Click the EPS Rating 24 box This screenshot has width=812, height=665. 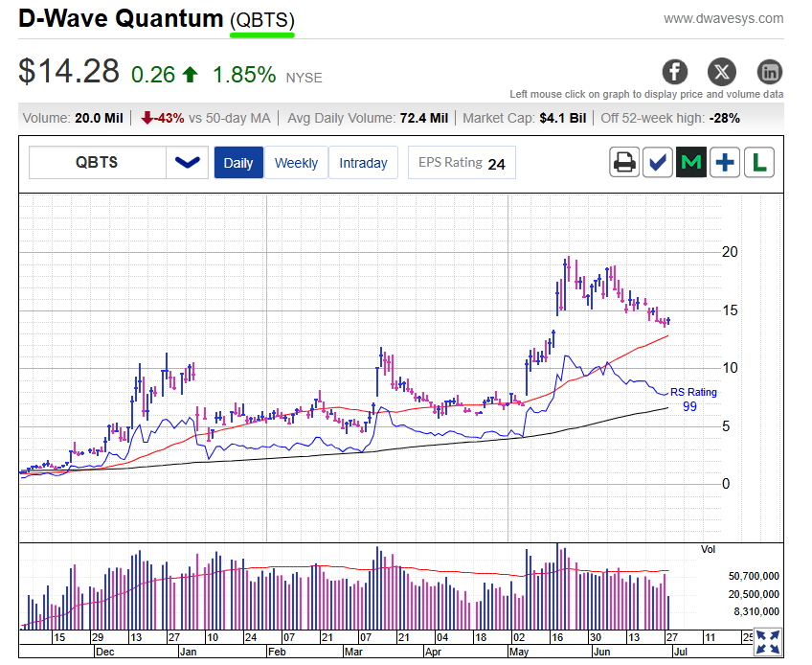462,163
